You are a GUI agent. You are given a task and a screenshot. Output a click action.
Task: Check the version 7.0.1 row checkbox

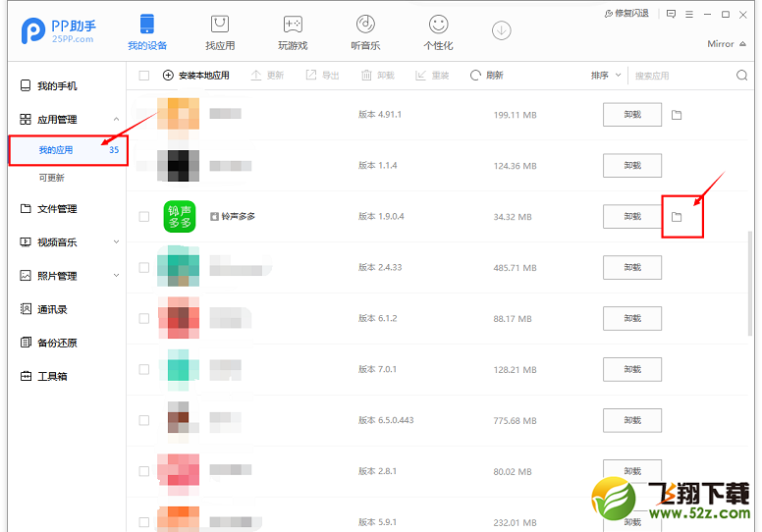(x=143, y=369)
